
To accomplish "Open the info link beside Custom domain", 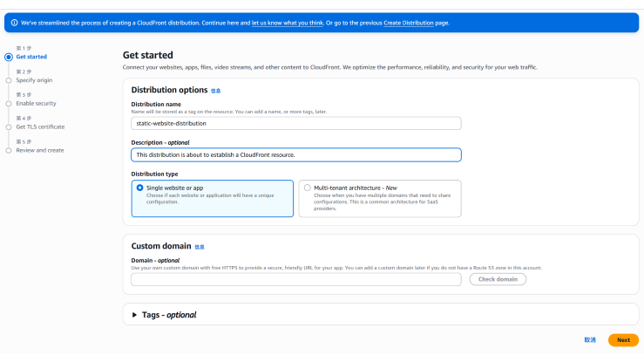I will (x=199, y=247).
